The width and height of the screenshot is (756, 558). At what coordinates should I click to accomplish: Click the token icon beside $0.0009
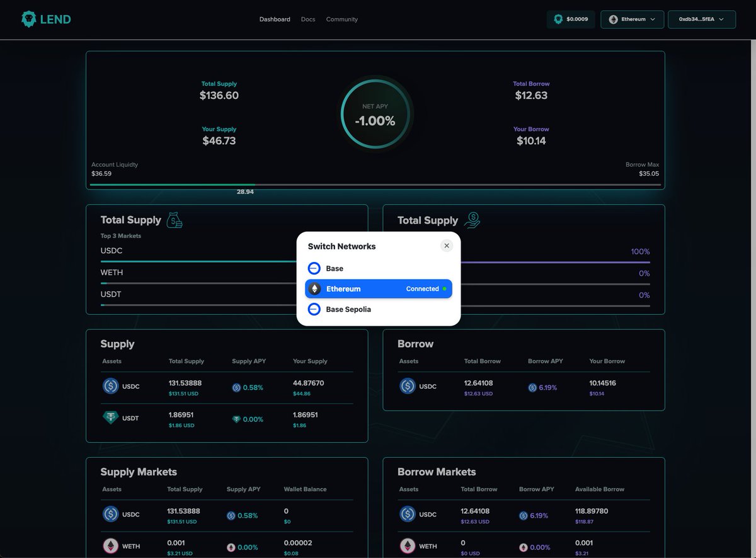[x=558, y=20]
